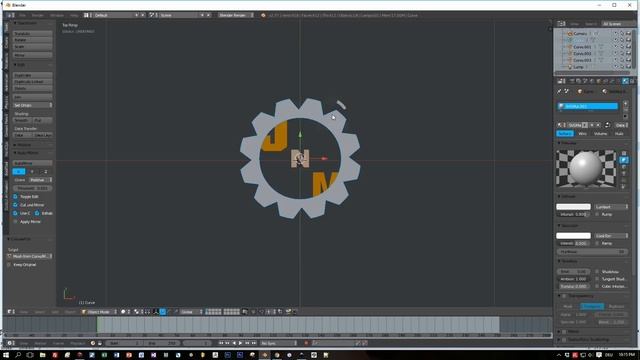
Task: Open the highlighted Material properties tab icon
Action: (625, 81)
